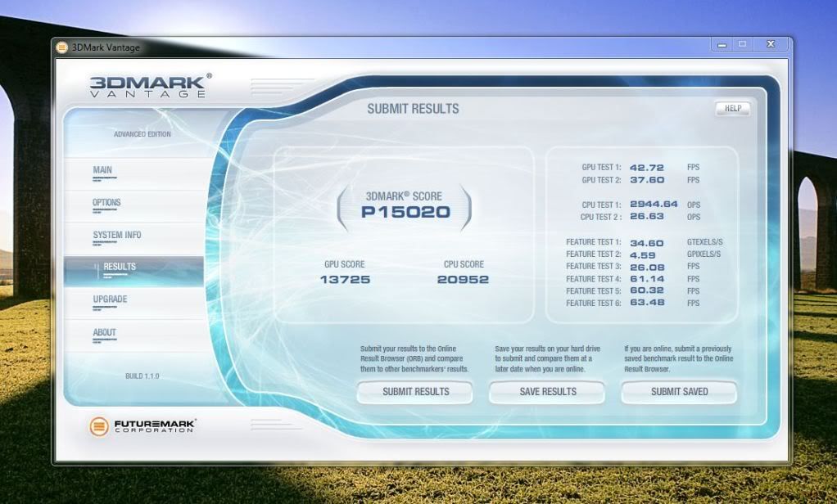Open the Options section

(x=133, y=206)
